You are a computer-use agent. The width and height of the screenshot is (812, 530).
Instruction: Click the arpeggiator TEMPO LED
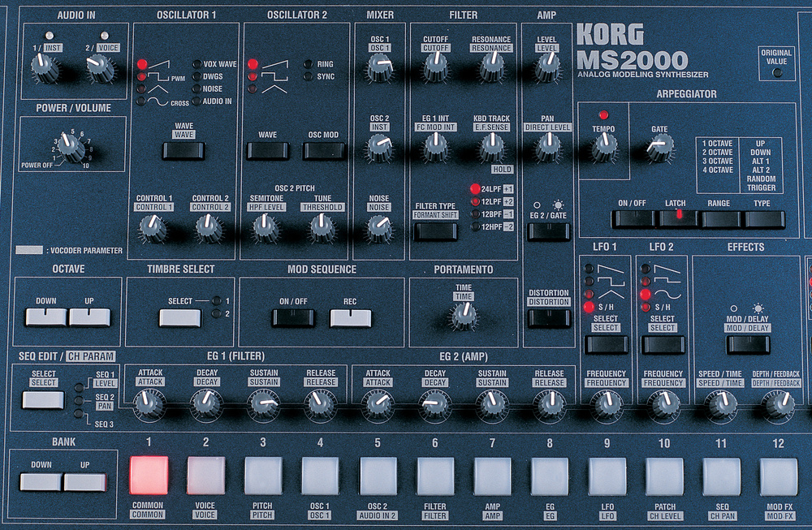coord(603,114)
